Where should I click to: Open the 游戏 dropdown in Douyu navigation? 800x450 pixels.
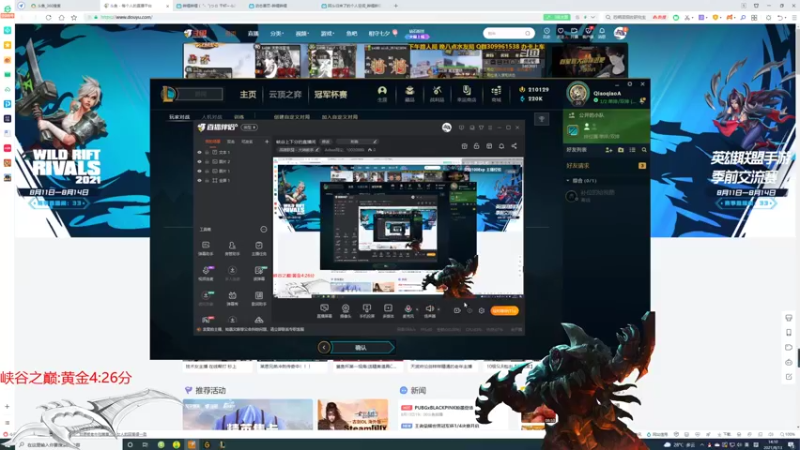point(327,34)
